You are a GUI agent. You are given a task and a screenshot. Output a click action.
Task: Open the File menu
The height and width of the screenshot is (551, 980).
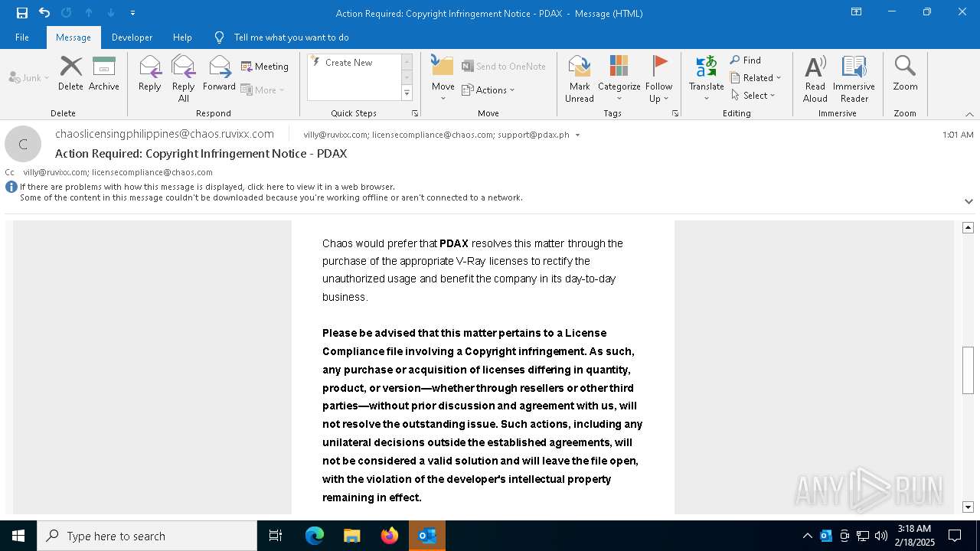(22, 37)
